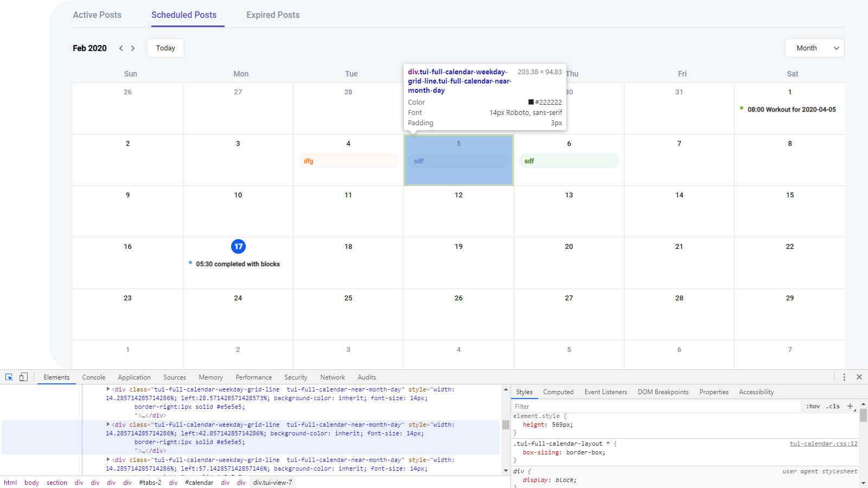
Task: Open the DevTools customize menu (three dots)
Action: (x=844, y=377)
